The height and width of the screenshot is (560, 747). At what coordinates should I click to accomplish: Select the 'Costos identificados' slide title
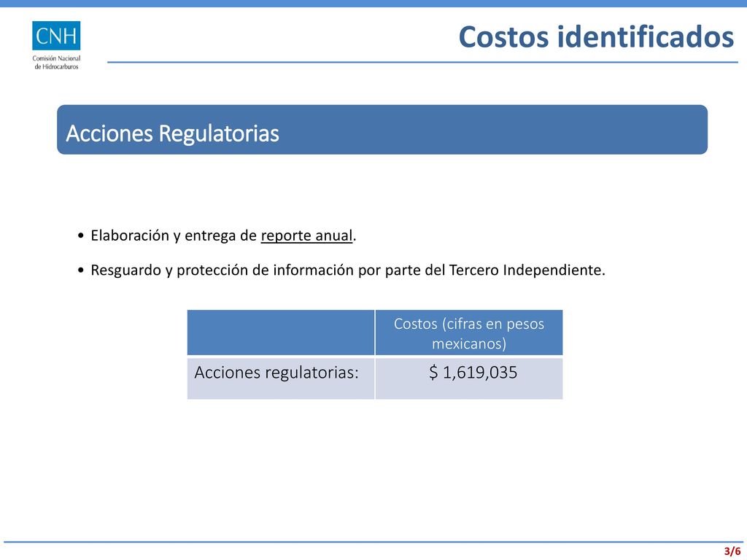pyautogui.click(x=596, y=37)
